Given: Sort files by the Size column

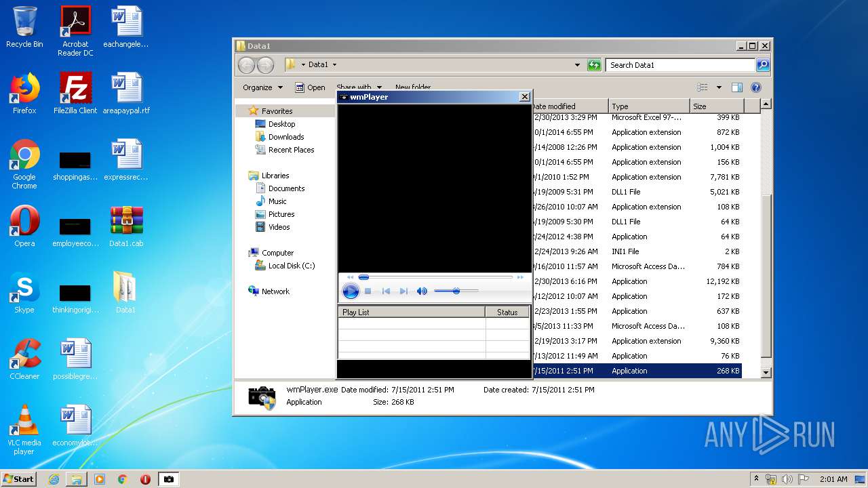Looking at the screenshot, I should 717,106.
